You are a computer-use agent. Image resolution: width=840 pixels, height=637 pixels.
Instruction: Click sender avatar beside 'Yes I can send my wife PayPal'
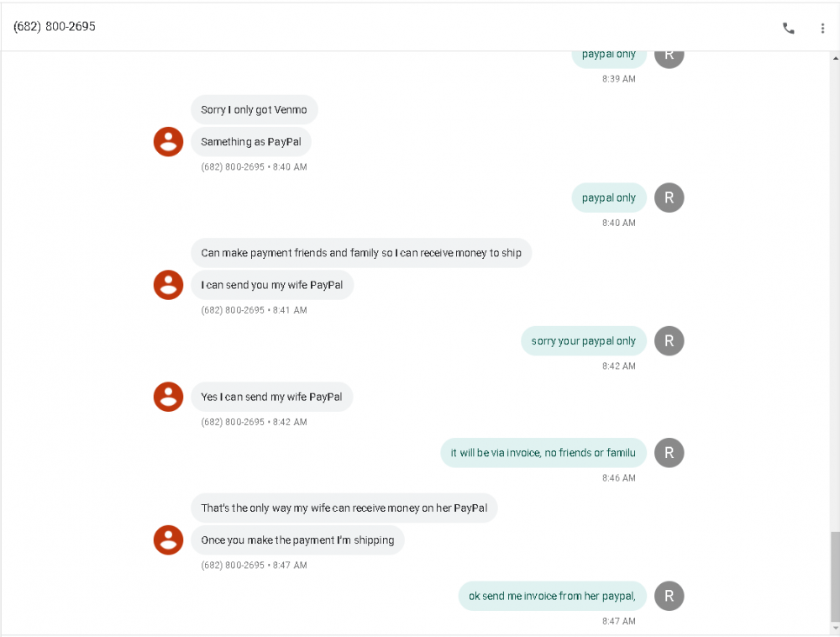[168, 397]
